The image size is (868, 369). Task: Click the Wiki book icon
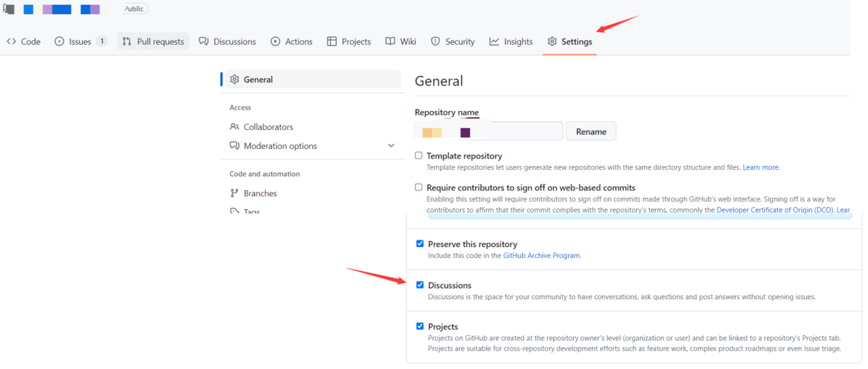(x=390, y=42)
